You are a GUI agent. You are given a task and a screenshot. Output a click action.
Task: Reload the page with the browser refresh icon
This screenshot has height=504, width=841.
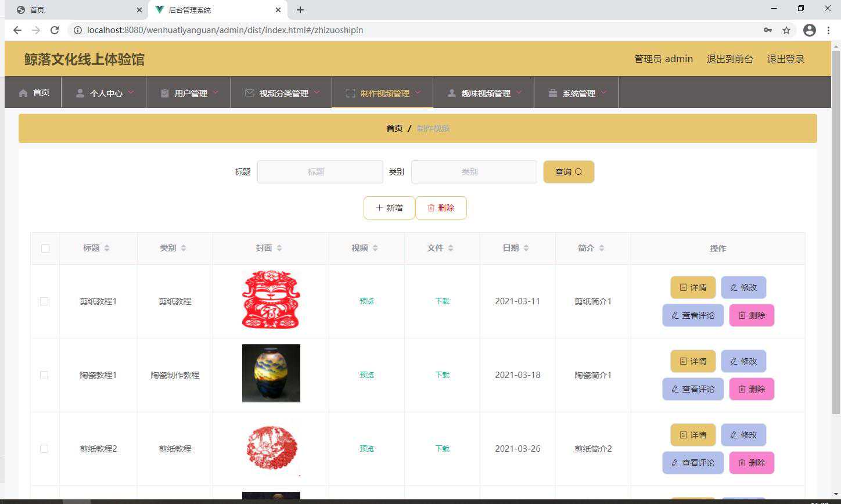coord(55,30)
